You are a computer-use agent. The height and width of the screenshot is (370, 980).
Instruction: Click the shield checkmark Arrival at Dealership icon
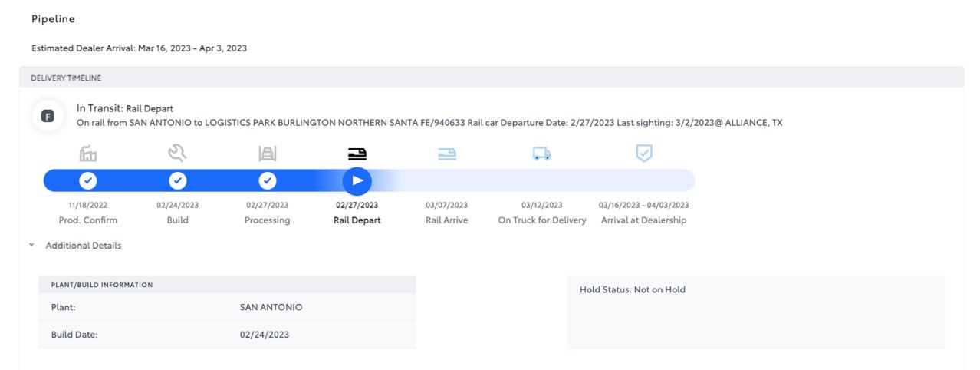pyautogui.click(x=644, y=154)
